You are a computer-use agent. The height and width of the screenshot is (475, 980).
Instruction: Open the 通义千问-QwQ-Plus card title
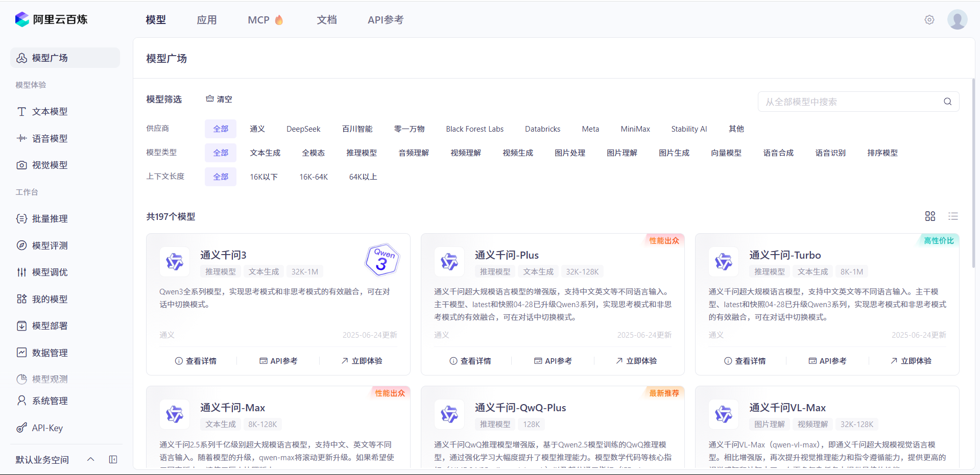point(520,408)
